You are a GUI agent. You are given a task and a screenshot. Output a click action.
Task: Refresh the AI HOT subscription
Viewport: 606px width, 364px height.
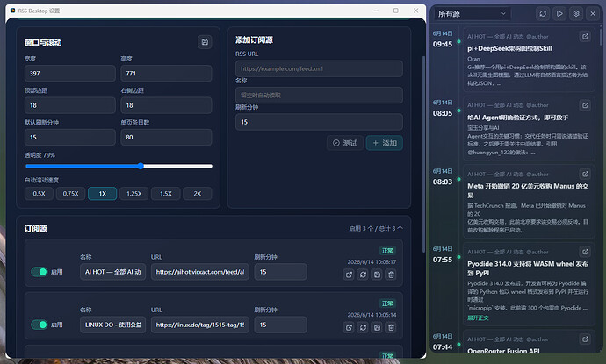point(363,275)
